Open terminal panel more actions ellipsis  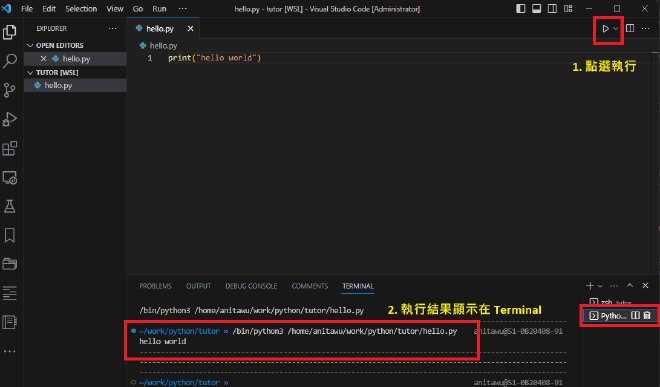coord(614,286)
